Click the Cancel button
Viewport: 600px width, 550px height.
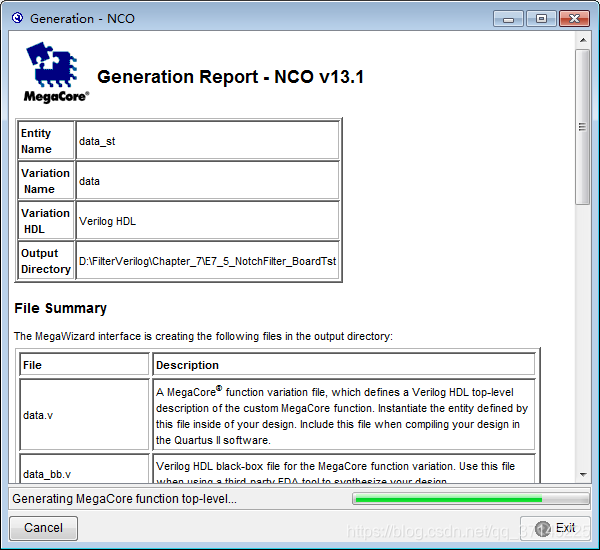[x=43, y=528]
